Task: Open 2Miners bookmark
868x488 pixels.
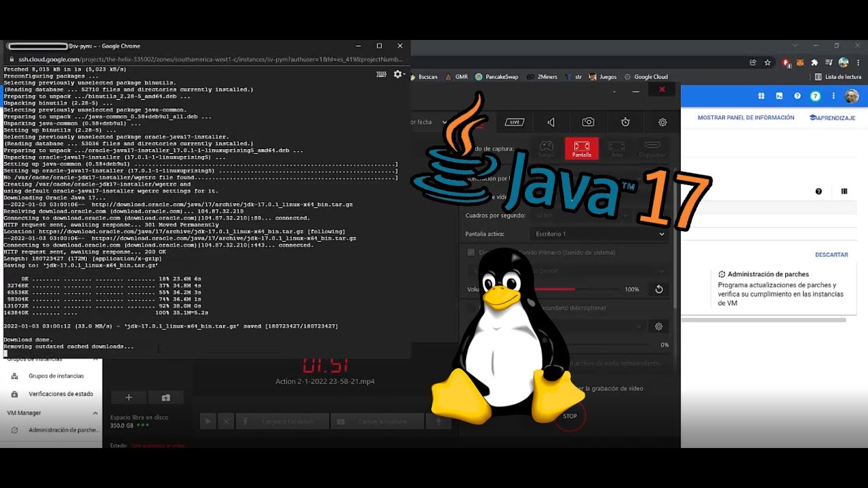Action: [543, 77]
